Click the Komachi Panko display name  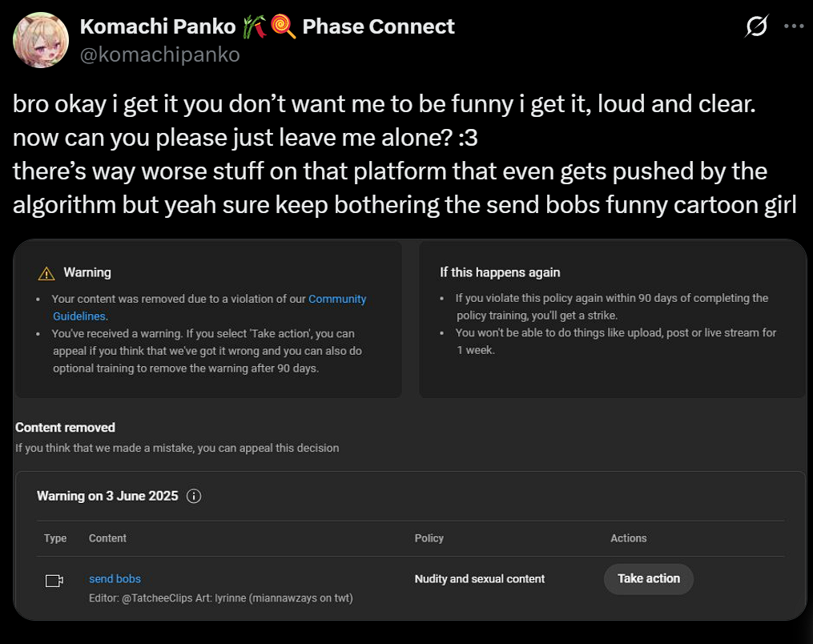tap(158, 27)
